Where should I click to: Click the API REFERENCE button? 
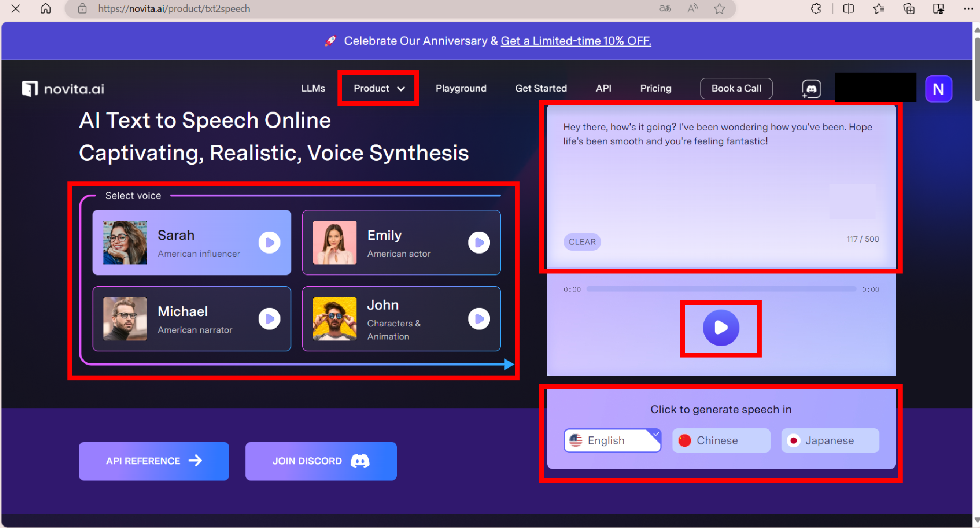tap(154, 461)
